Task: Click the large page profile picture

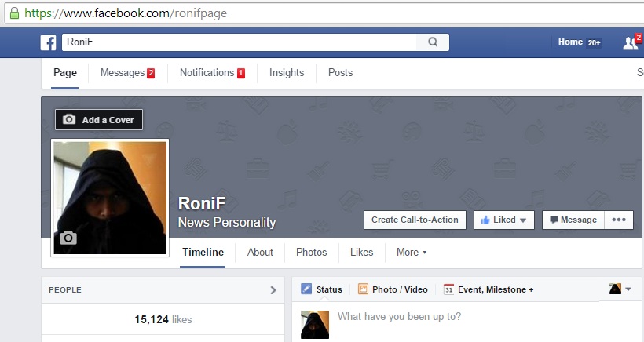Action: tap(110, 198)
